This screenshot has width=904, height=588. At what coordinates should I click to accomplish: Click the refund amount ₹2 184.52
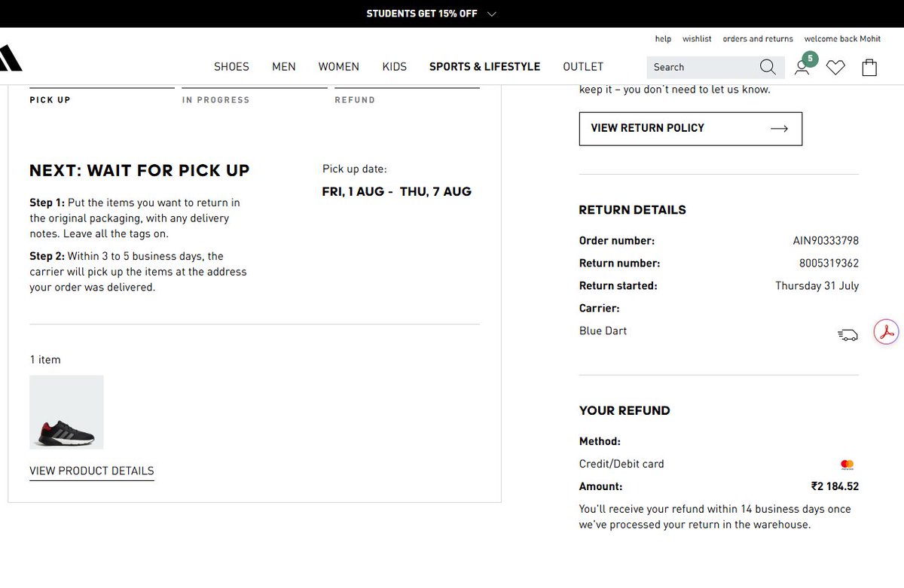[835, 486]
